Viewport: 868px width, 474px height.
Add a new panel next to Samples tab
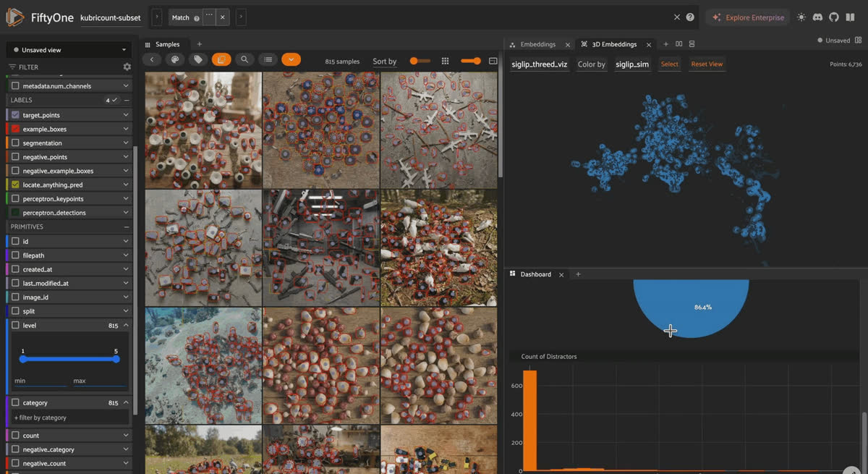(200, 44)
